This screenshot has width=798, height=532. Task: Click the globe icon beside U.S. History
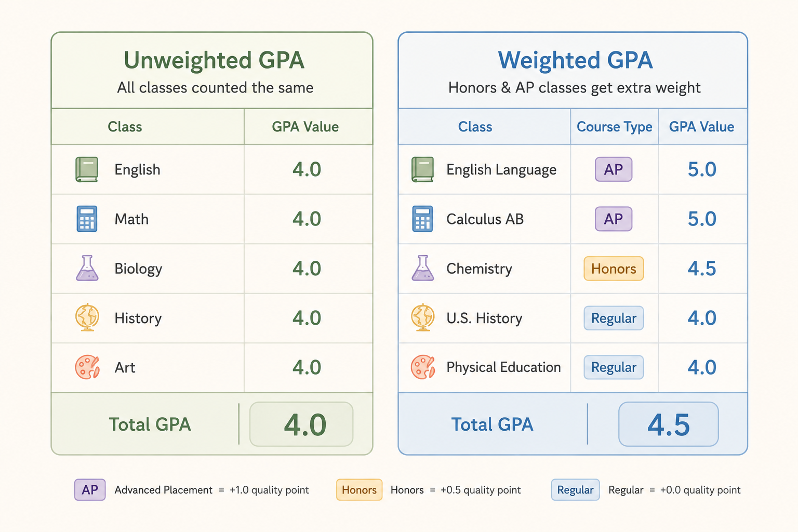tap(423, 317)
